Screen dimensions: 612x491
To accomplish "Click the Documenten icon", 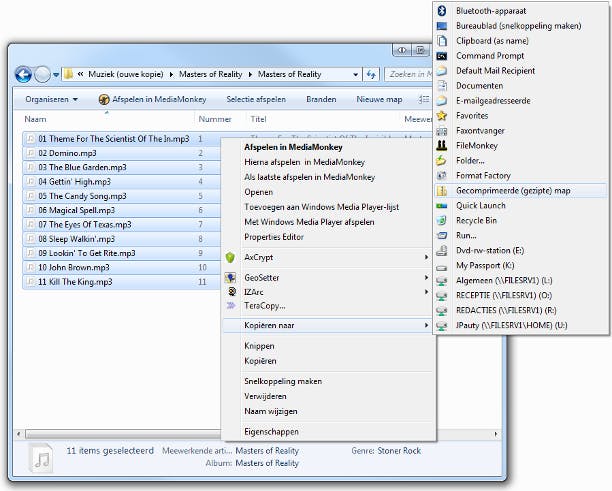I will [441, 86].
